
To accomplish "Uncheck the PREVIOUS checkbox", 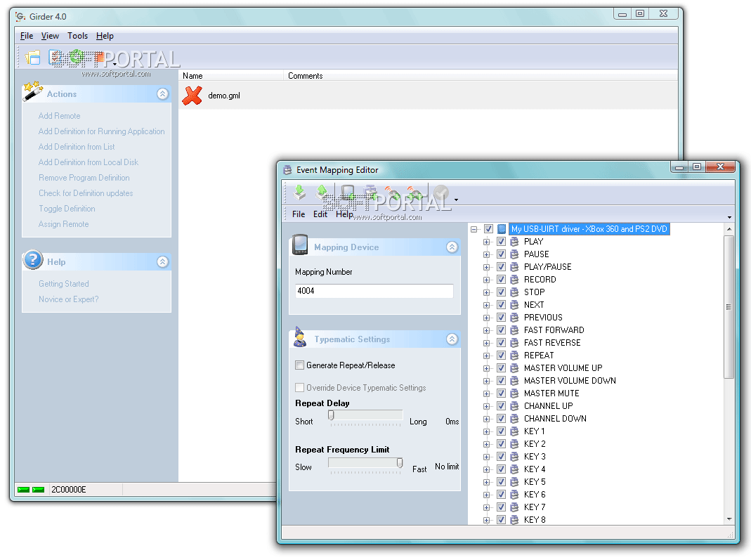I will pos(501,318).
